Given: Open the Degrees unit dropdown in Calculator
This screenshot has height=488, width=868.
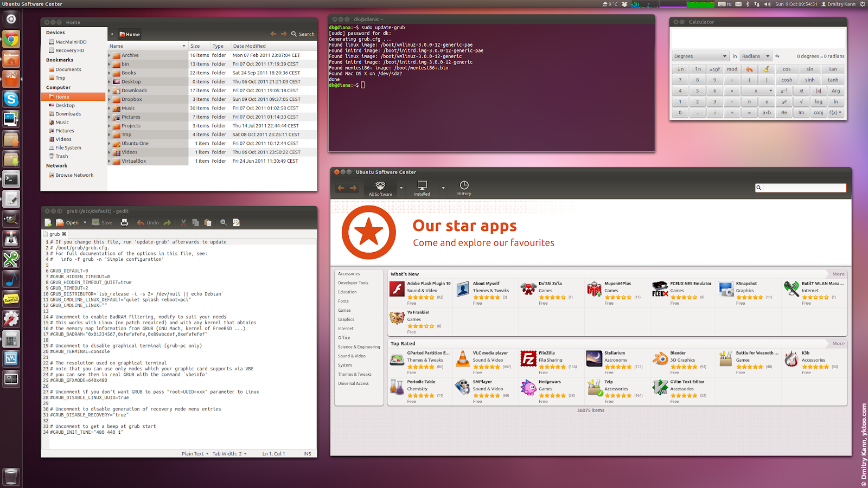Looking at the screenshot, I should click(700, 56).
